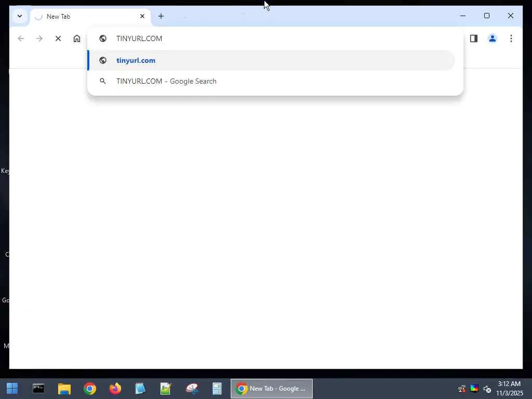532x399 pixels.
Task: Open the calculator taskbar app
Action: click(217, 389)
